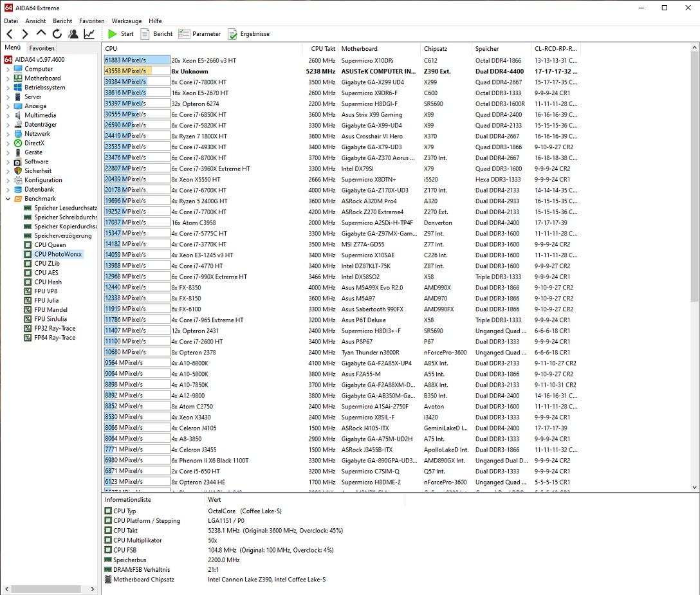The width and height of the screenshot is (700, 595).
Task: Click the Parameter icon in toolbar
Action: point(184,34)
